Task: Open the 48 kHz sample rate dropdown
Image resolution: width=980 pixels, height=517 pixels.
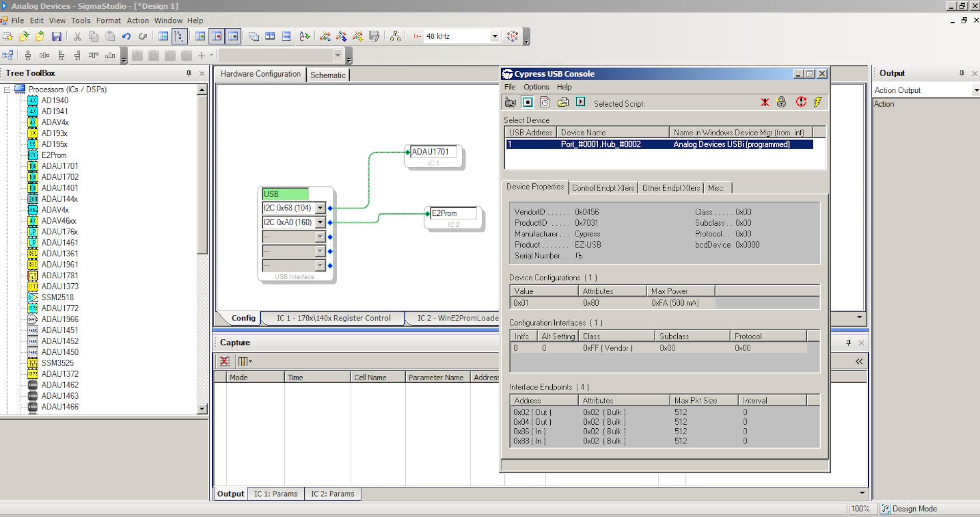Action: point(494,36)
